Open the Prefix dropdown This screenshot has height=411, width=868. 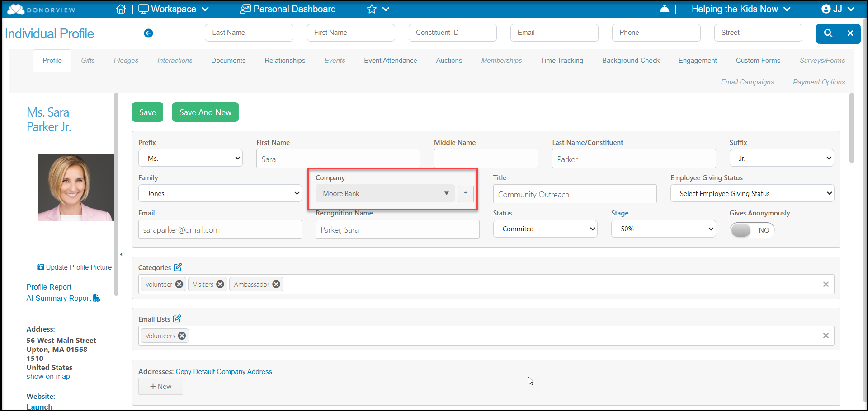(x=190, y=159)
